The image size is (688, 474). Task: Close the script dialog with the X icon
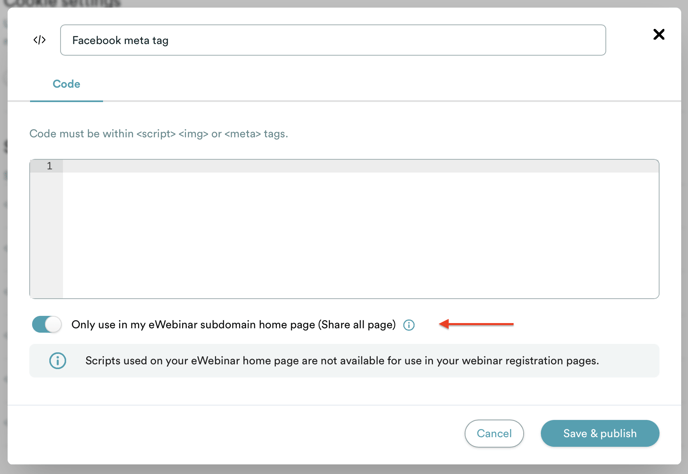coord(659,34)
